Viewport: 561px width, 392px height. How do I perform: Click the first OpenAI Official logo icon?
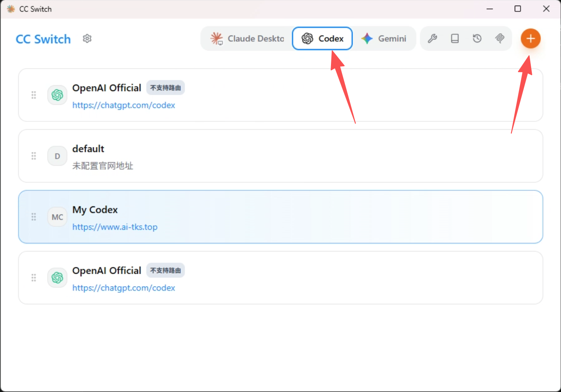(57, 95)
